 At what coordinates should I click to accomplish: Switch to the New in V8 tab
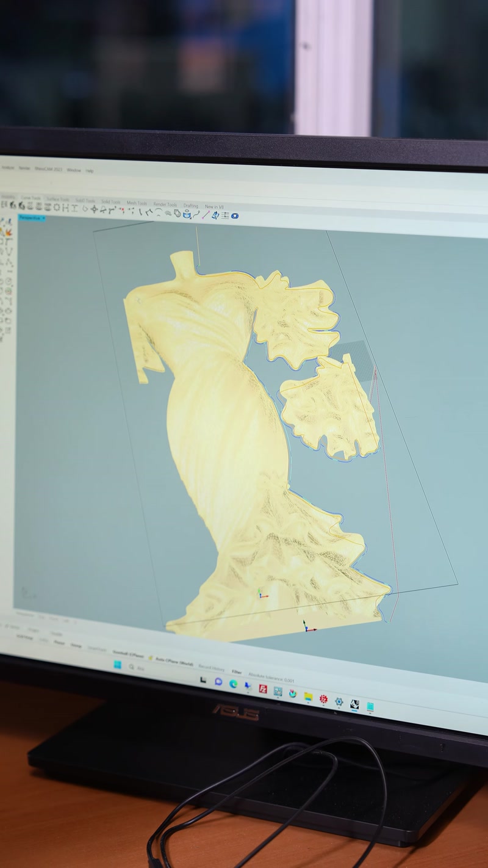(x=214, y=207)
